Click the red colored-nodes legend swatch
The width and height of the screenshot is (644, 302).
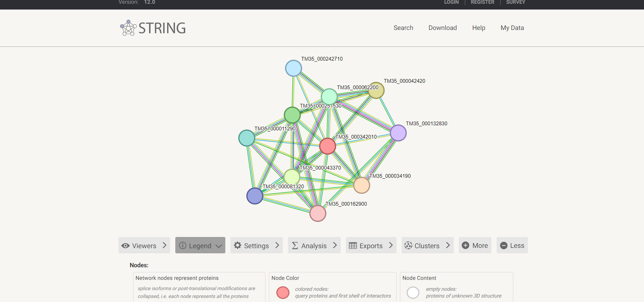coord(283,292)
